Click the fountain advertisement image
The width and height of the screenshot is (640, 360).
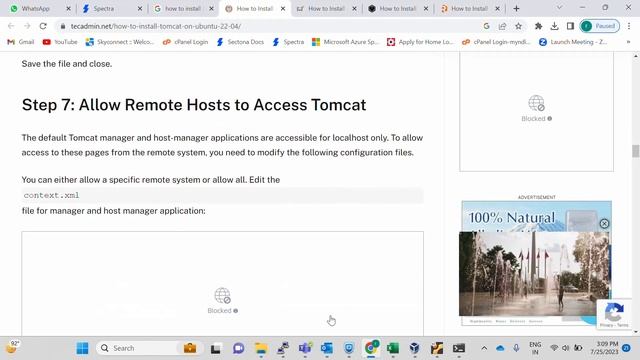tap(534, 274)
